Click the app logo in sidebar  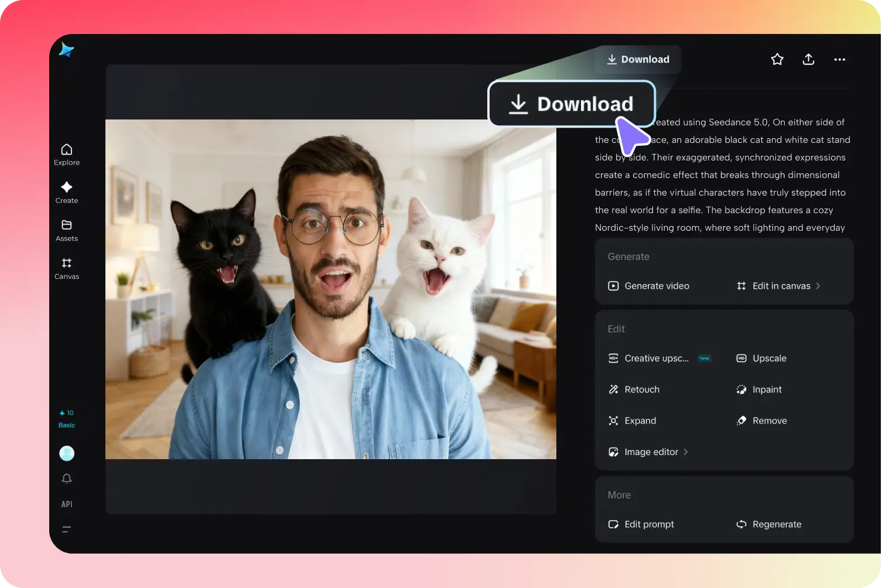[67, 50]
